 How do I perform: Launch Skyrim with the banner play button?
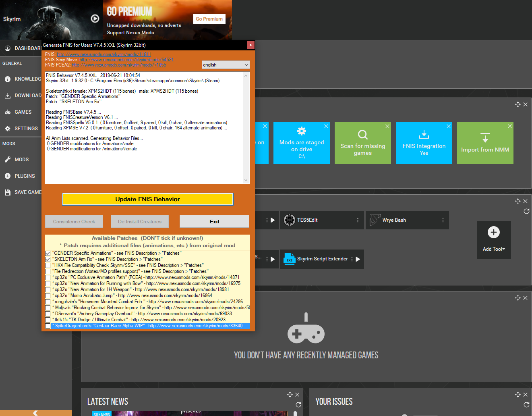pyautogui.click(x=95, y=19)
